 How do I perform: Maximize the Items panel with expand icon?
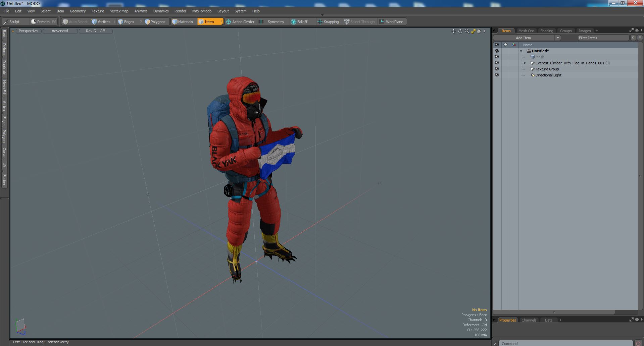point(631,31)
